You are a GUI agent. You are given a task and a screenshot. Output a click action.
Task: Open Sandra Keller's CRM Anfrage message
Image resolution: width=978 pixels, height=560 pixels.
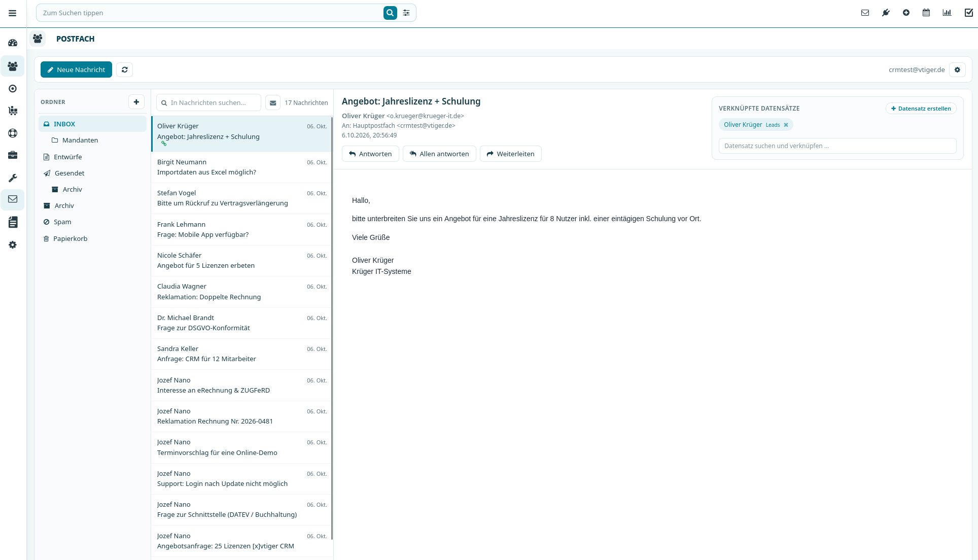(x=241, y=354)
